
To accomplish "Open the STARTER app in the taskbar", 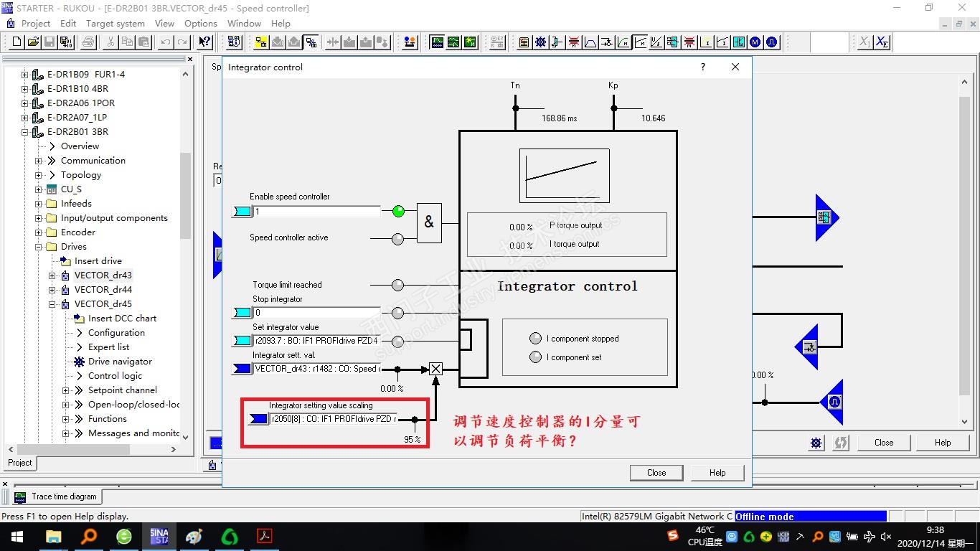I will click(159, 536).
